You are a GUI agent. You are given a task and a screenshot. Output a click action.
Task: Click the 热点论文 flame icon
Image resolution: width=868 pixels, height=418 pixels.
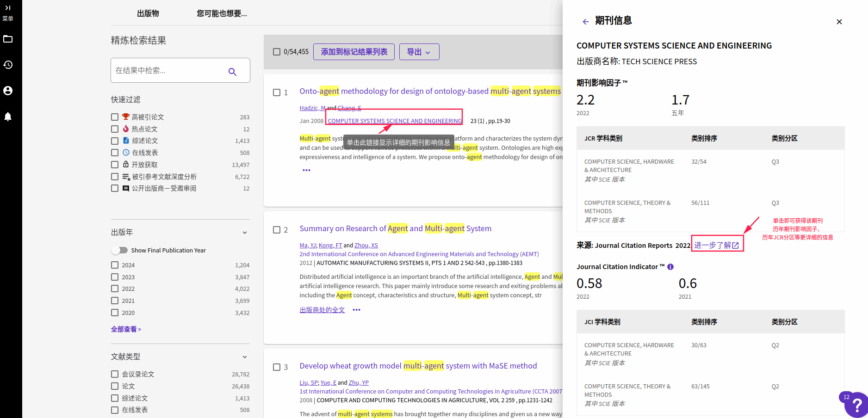126,129
